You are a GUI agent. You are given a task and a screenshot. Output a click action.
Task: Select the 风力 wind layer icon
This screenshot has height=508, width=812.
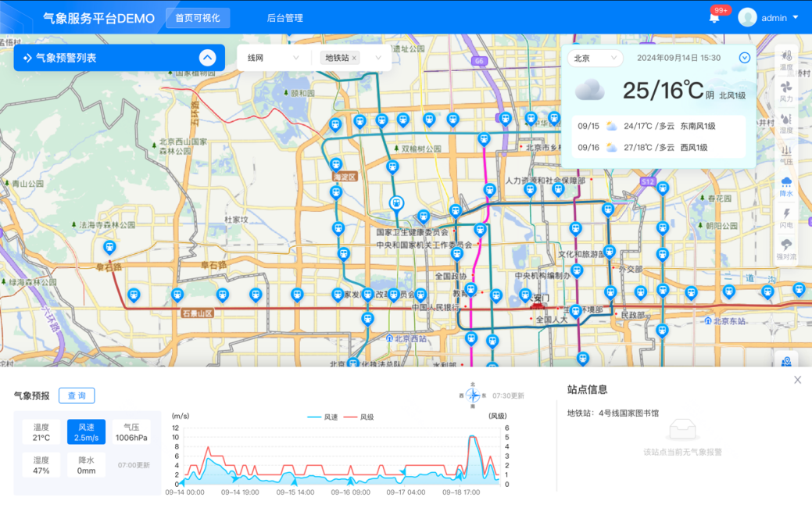pos(786,91)
